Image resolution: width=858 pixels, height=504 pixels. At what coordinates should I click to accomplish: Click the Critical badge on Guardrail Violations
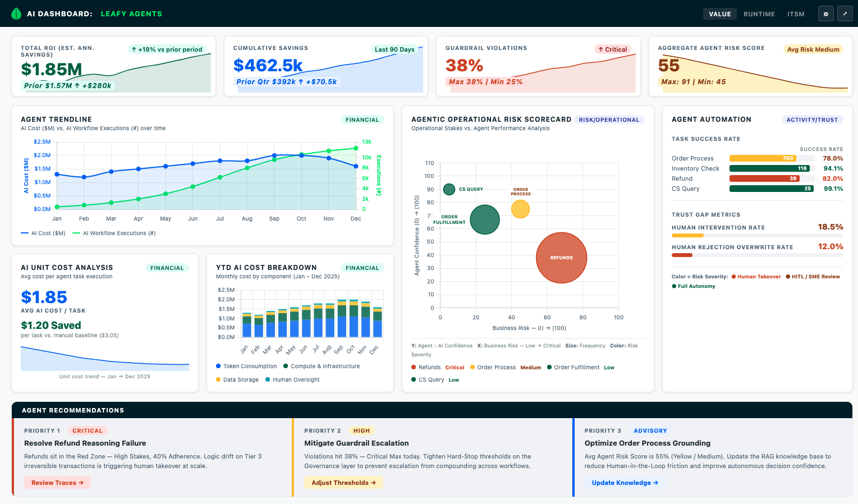coord(612,49)
